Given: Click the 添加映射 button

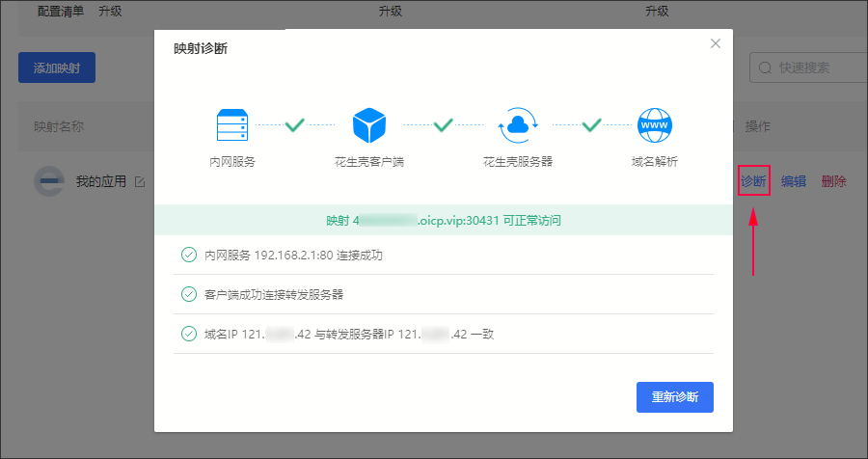Looking at the screenshot, I should pyautogui.click(x=57, y=67).
